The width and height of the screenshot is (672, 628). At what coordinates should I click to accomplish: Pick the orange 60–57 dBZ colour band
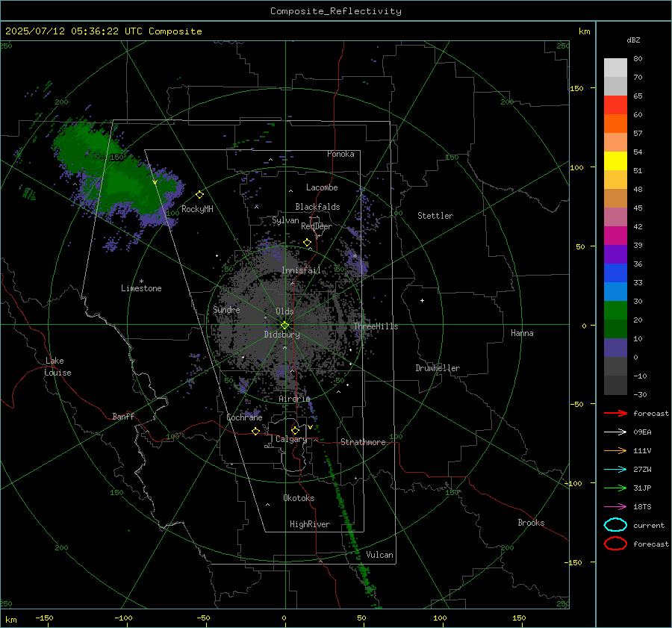tap(615, 124)
